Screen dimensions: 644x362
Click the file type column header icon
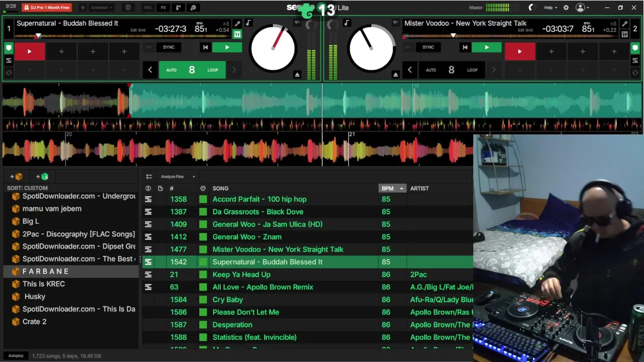click(160, 189)
